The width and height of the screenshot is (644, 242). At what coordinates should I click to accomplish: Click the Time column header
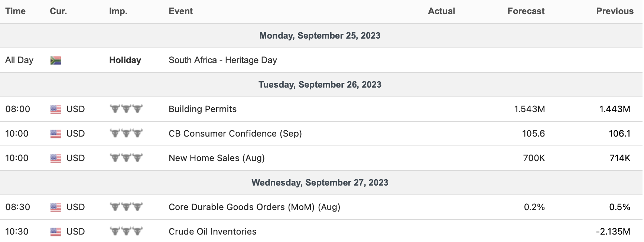coord(16,11)
